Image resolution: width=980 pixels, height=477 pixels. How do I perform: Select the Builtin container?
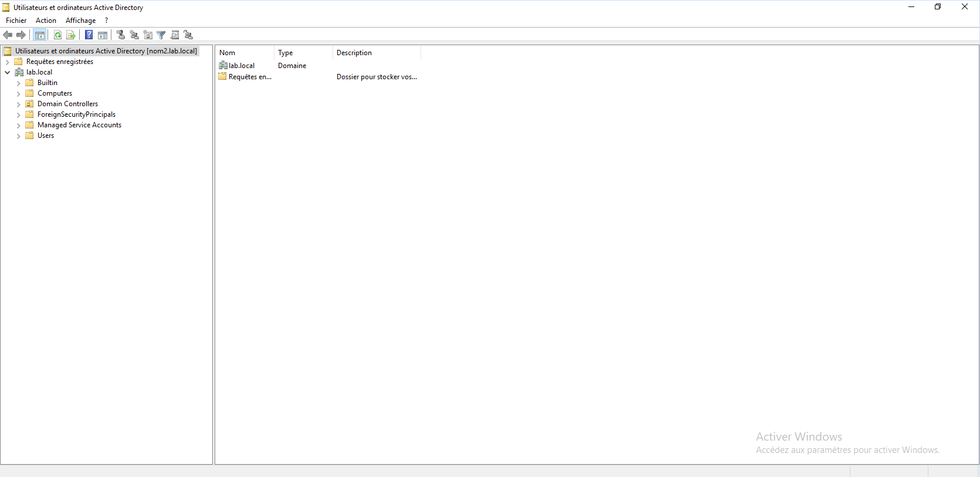click(x=48, y=83)
